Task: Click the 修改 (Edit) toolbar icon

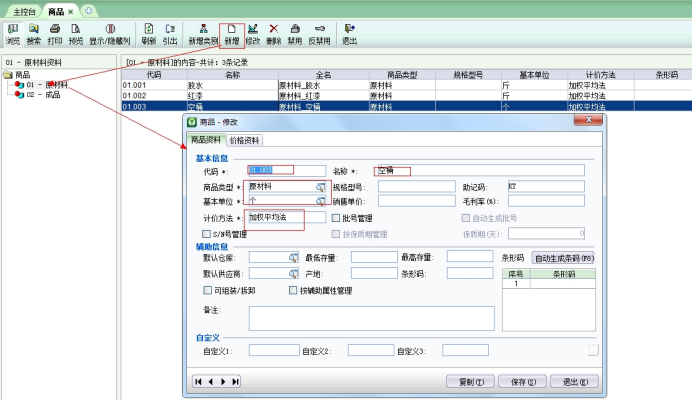Action: (253, 35)
